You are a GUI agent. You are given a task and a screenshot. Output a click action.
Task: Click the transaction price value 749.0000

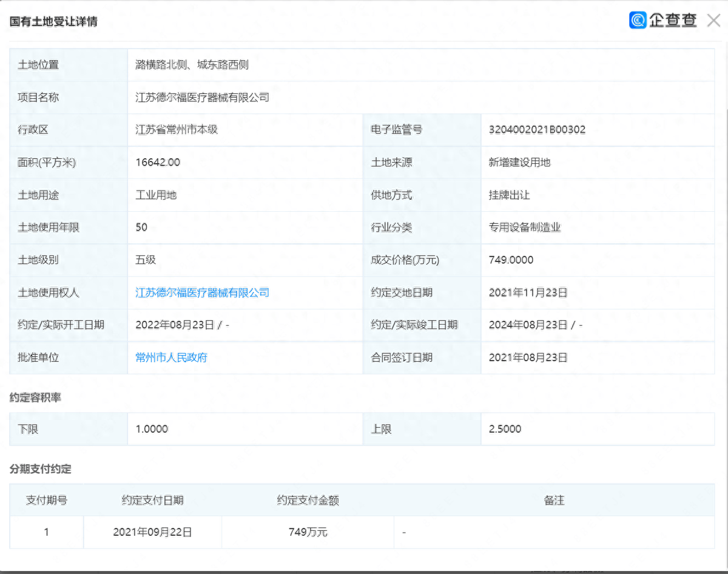[x=511, y=260]
